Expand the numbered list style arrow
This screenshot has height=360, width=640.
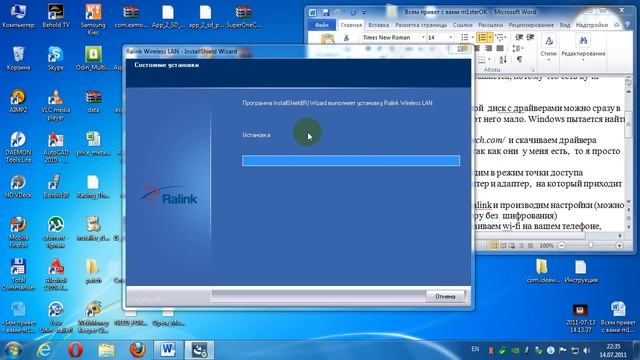coord(490,38)
